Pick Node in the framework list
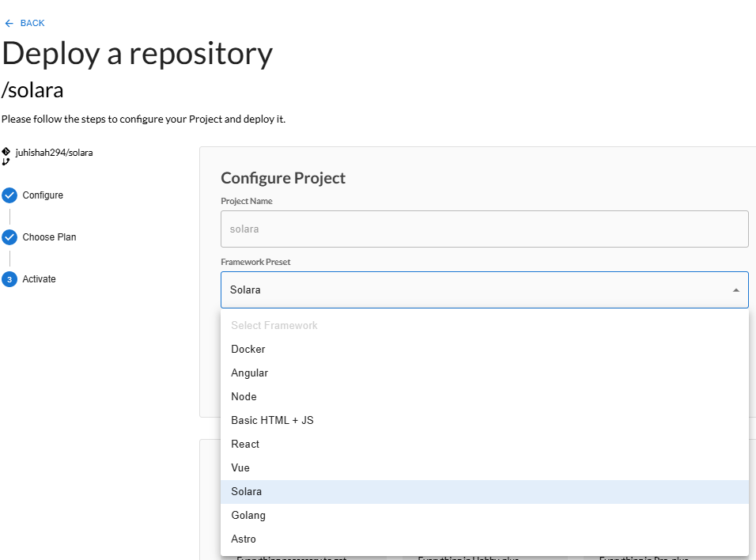Image resolution: width=756 pixels, height=560 pixels. pyautogui.click(x=244, y=396)
